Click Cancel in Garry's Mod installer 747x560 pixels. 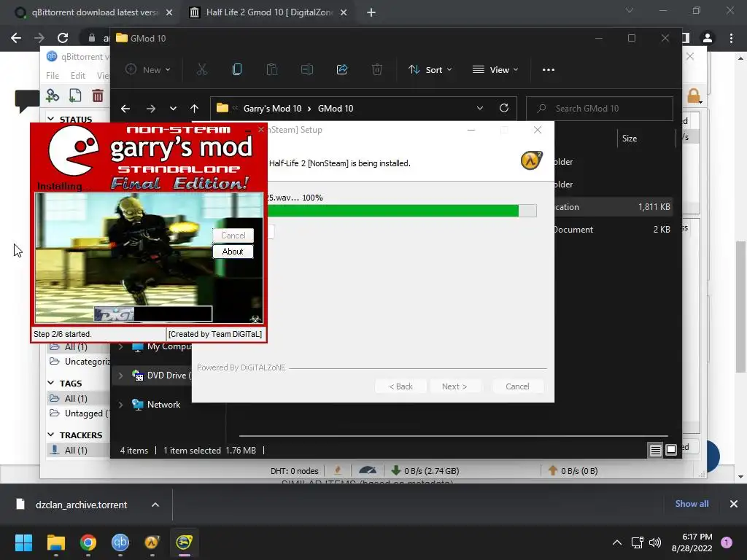coord(233,236)
